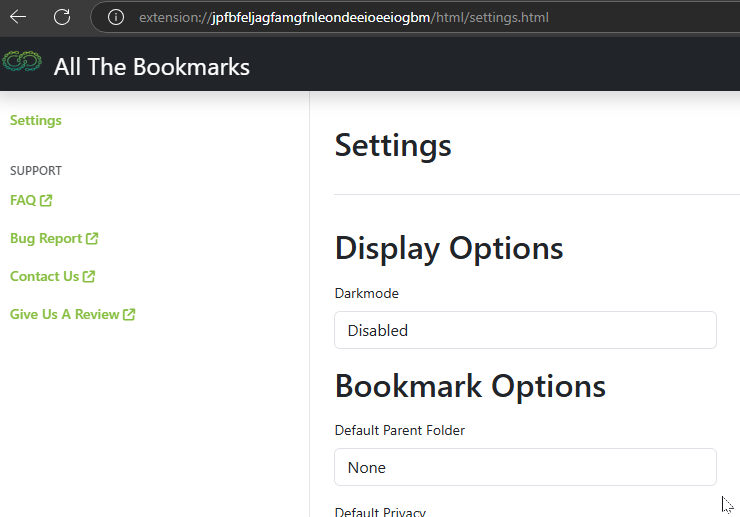Open the Bug Report link
Image resolution: width=740 pixels, height=517 pixels.
click(x=46, y=238)
